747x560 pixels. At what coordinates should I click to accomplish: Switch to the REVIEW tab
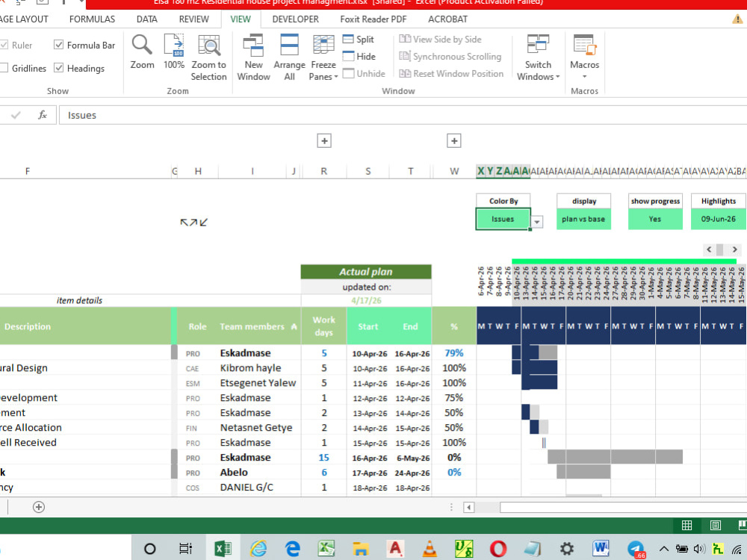click(194, 19)
